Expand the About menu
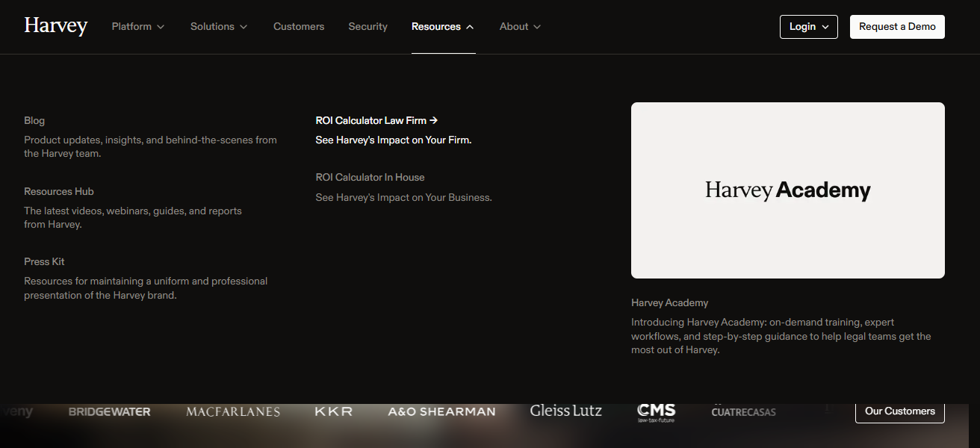The image size is (980, 448). pos(520,26)
